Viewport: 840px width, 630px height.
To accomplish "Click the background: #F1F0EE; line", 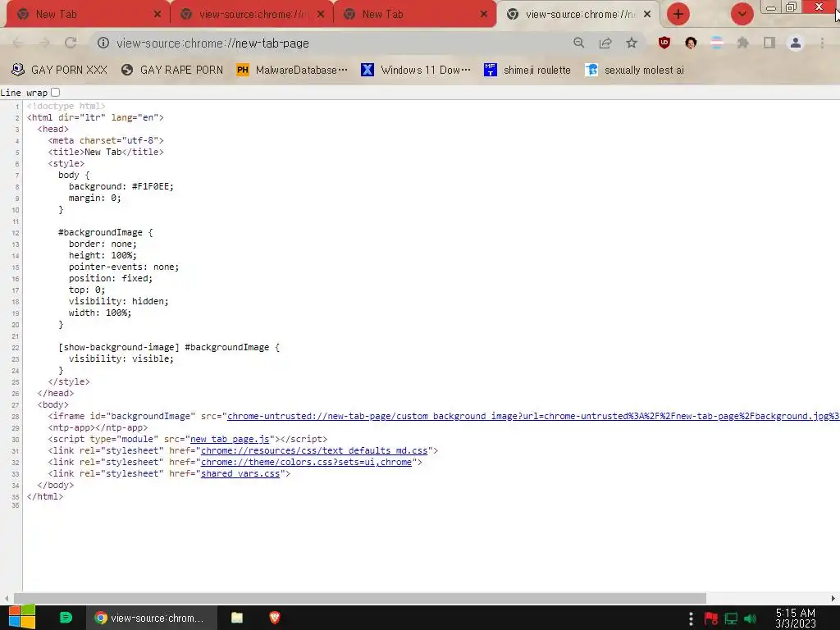I will coord(121,186).
